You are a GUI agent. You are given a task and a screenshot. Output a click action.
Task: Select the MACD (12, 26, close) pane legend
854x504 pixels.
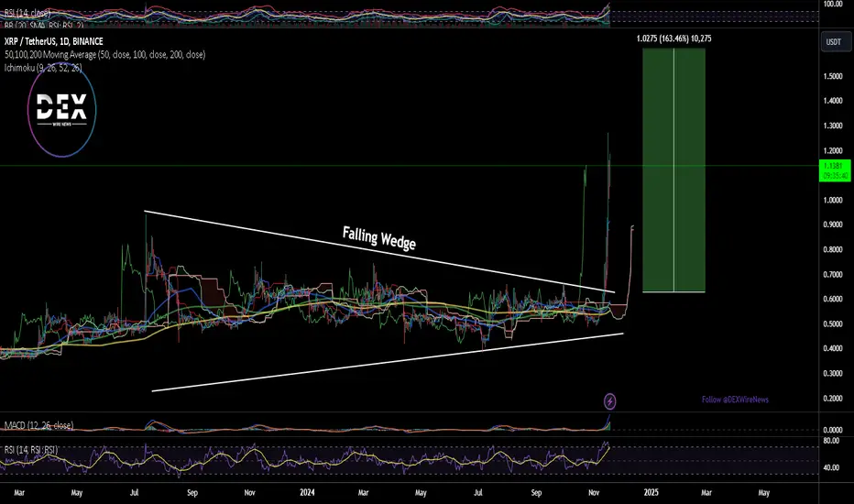38,425
